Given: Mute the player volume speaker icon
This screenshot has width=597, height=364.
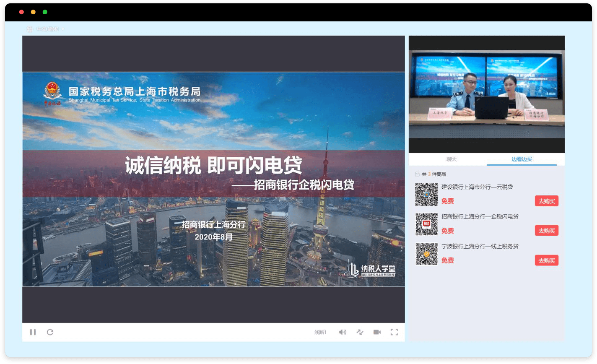Looking at the screenshot, I should pyautogui.click(x=343, y=332).
